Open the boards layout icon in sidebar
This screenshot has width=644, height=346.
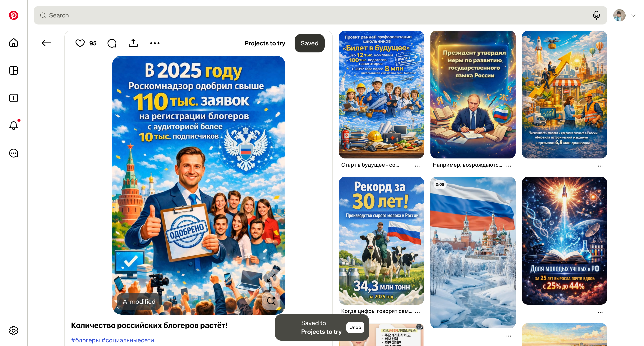[13, 70]
